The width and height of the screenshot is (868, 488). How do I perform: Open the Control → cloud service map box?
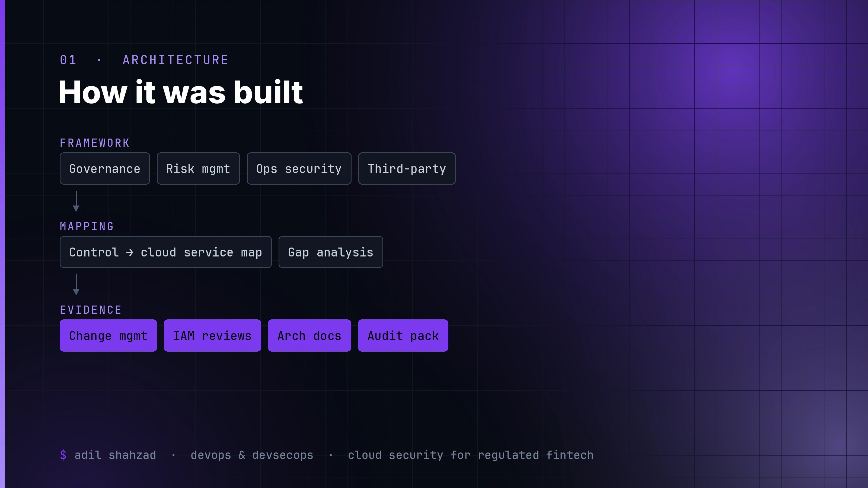[165, 252]
